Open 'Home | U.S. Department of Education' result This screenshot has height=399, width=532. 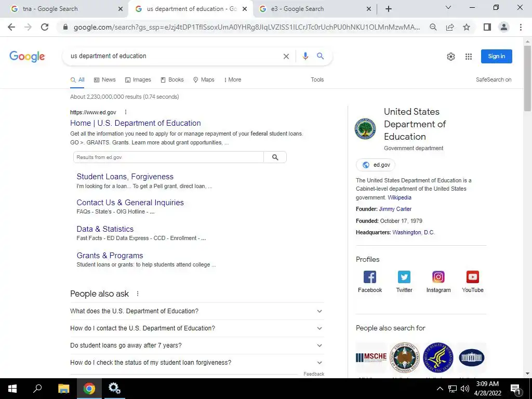(x=136, y=123)
